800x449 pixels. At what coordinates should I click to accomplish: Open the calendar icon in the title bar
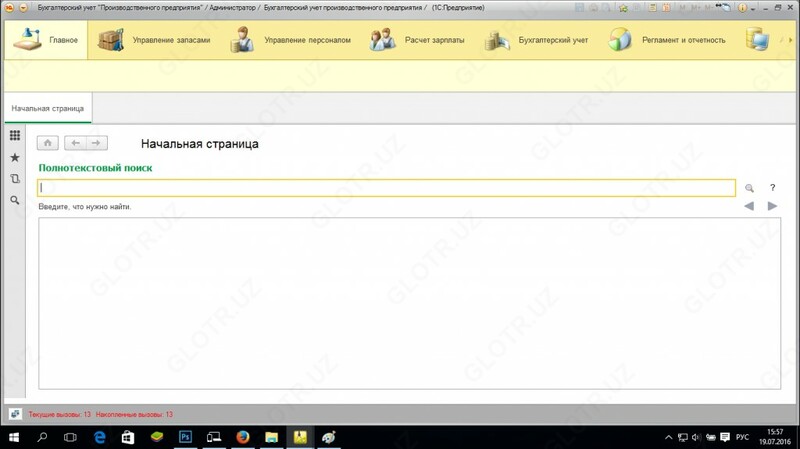tap(666, 8)
